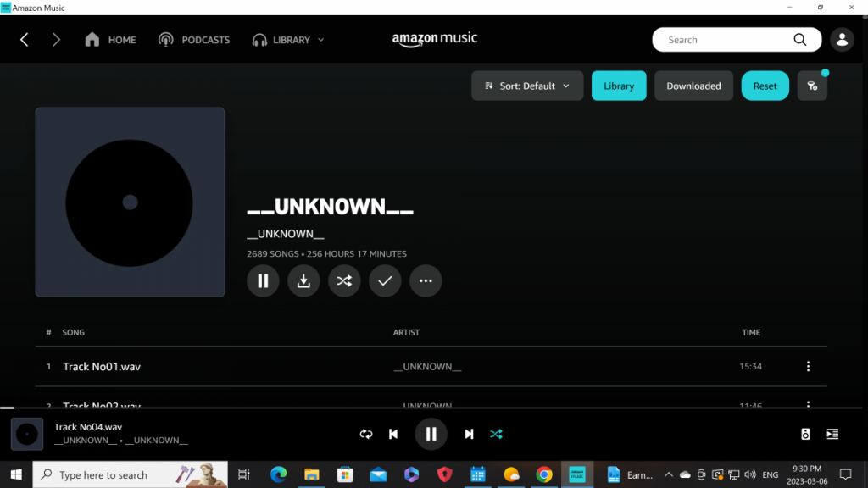Select Track No01.wav in the list
This screenshot has height=488, width=868.
tap(102, 366)
